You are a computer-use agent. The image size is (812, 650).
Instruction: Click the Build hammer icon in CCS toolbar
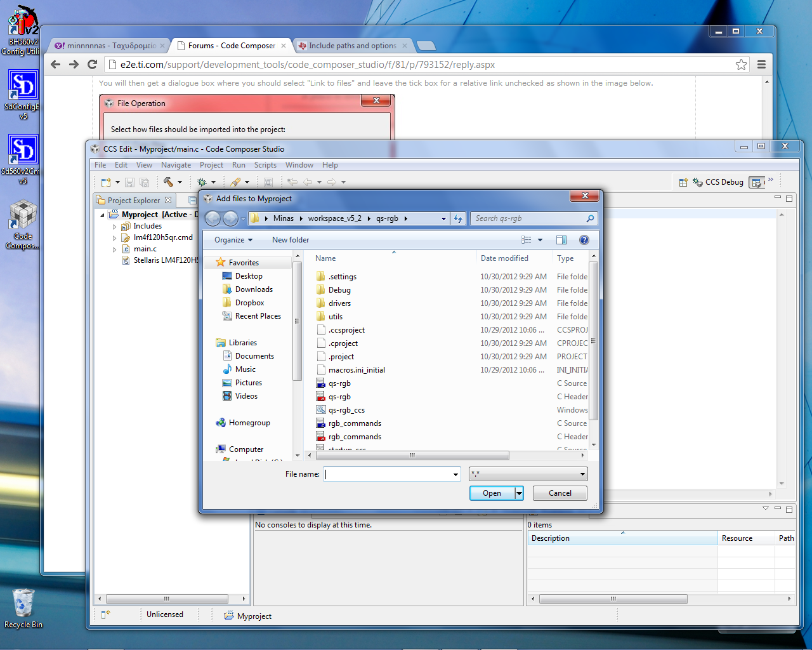click(168, 182)
